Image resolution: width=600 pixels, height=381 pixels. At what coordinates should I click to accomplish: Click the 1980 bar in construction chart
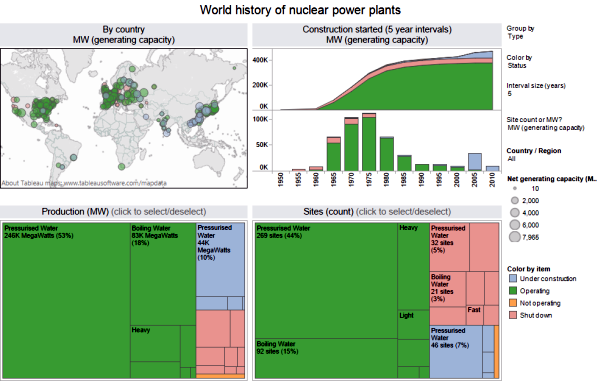tap(387, 154)
